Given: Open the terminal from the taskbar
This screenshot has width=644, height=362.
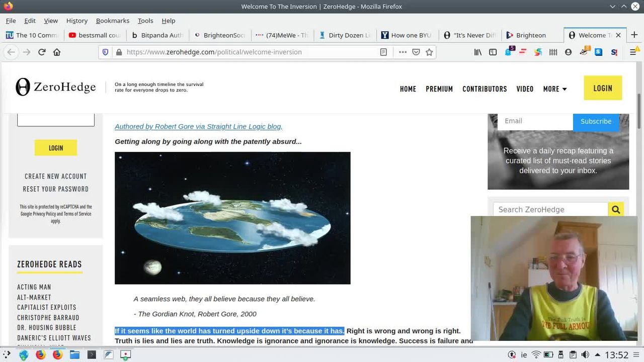Looking at the screenshot, I should [x=92, y=355].
